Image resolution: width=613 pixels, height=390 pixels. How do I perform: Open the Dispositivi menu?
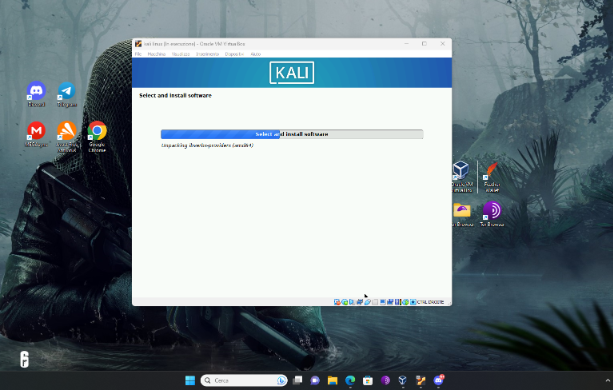pyautogui.click(x=234, y=54)
